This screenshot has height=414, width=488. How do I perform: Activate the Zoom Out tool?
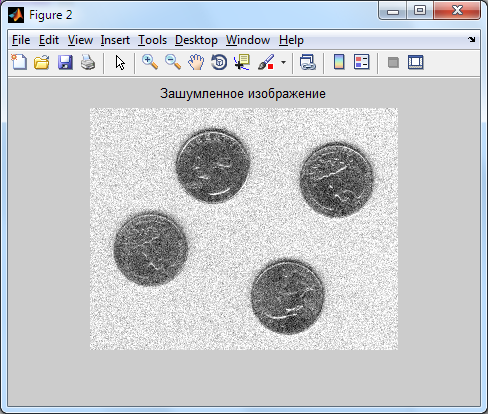pos(173,62)
